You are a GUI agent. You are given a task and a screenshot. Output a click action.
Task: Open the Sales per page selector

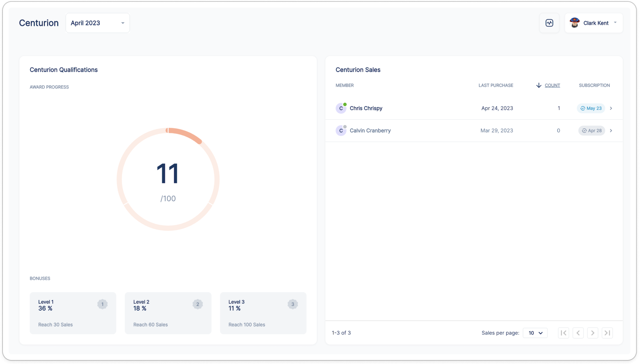pyautogui.click(x=535, y=333)
